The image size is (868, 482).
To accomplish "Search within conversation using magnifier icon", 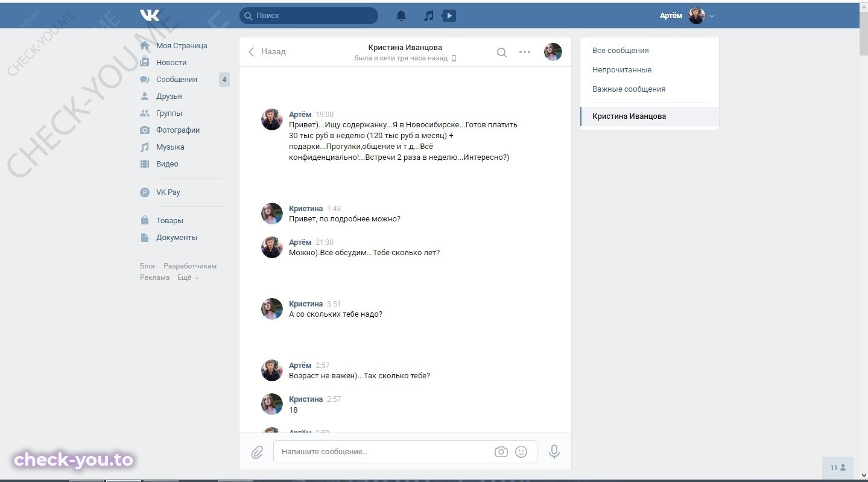I will pyautogui.click(x=501, y=52).
